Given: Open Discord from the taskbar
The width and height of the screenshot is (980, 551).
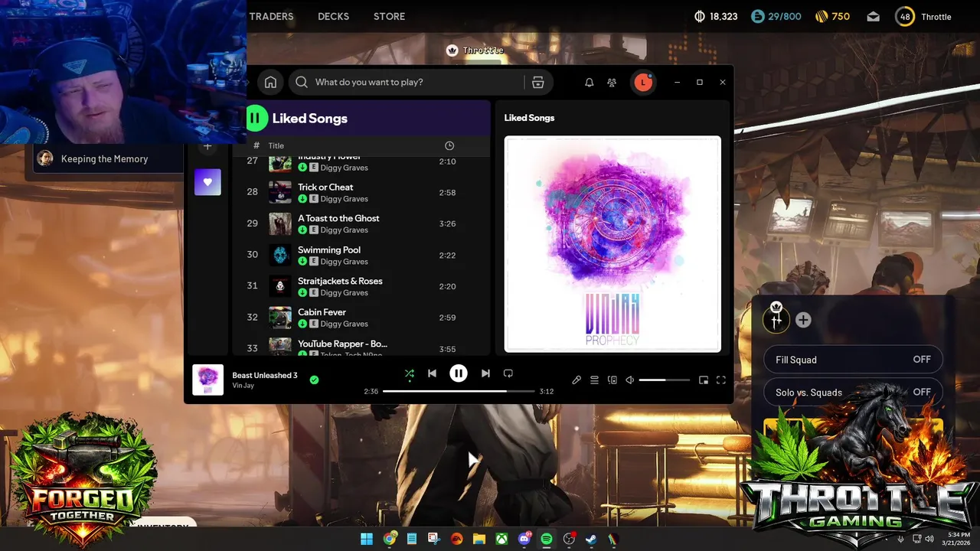Looking at the screenshot, I should coord(524,539).
